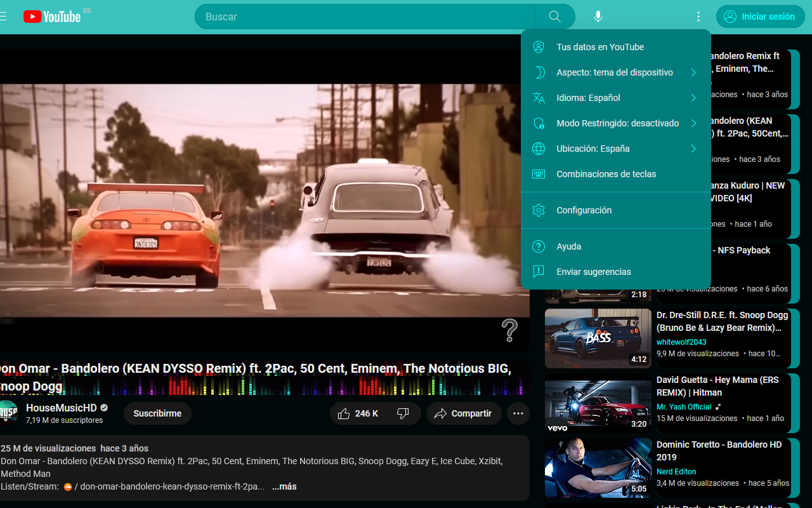The height and width of the screenshot is (508, 812).
Task: Open David Guetta Hey Mama thumbnail
Action: [598, 403]
